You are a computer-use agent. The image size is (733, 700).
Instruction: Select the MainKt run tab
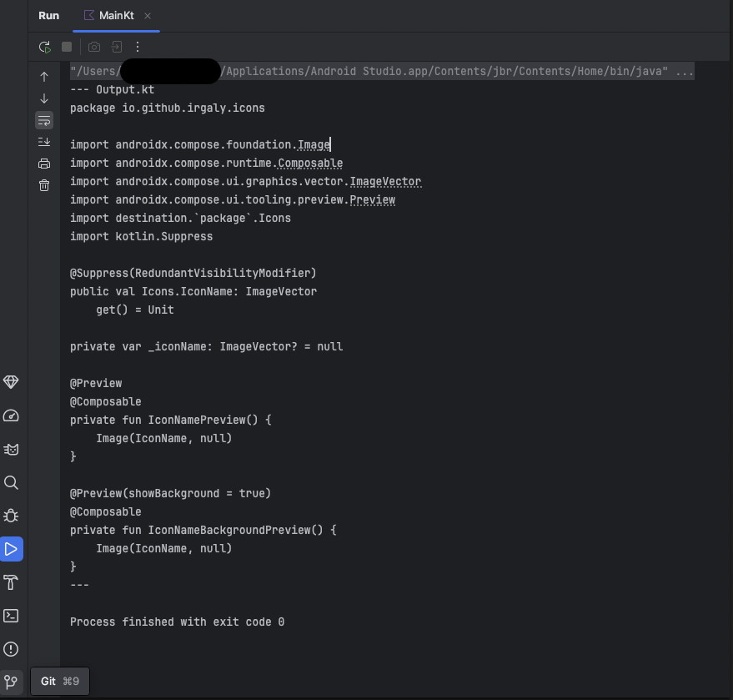click(116, 16)
